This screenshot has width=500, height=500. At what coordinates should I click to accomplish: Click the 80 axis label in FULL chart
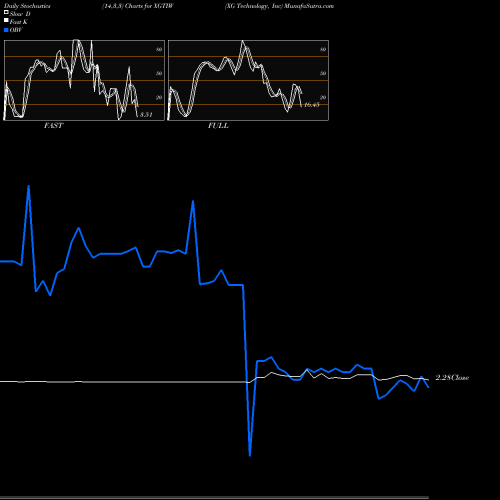[x=323, y=49]
